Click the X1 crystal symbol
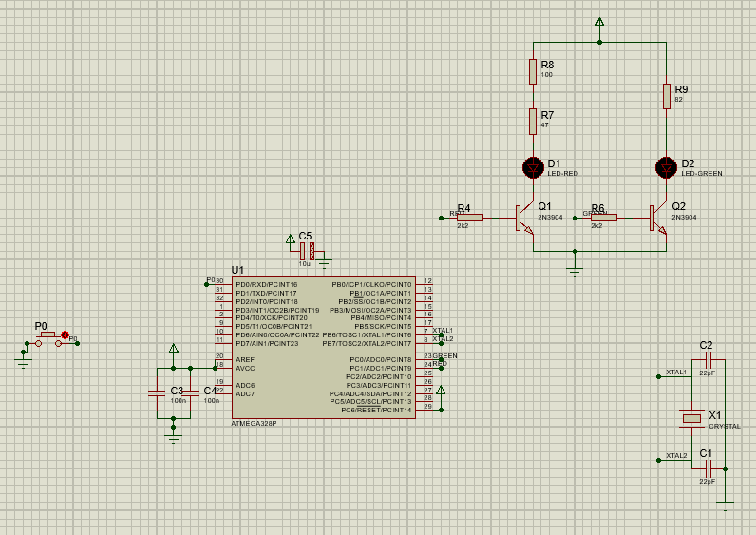Screen dimensions: 756x535 tap(691, 418)
